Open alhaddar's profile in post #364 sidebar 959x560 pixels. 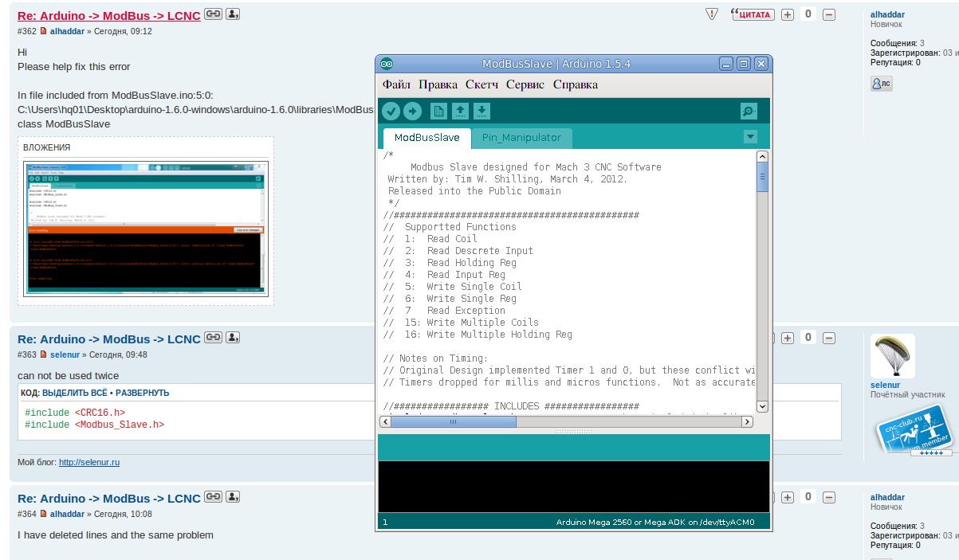point(887,497)
